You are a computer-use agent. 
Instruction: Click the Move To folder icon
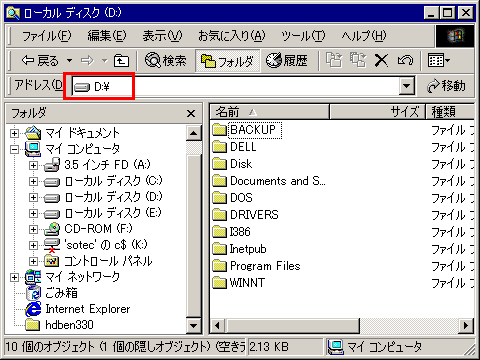(x=334, y=61)
